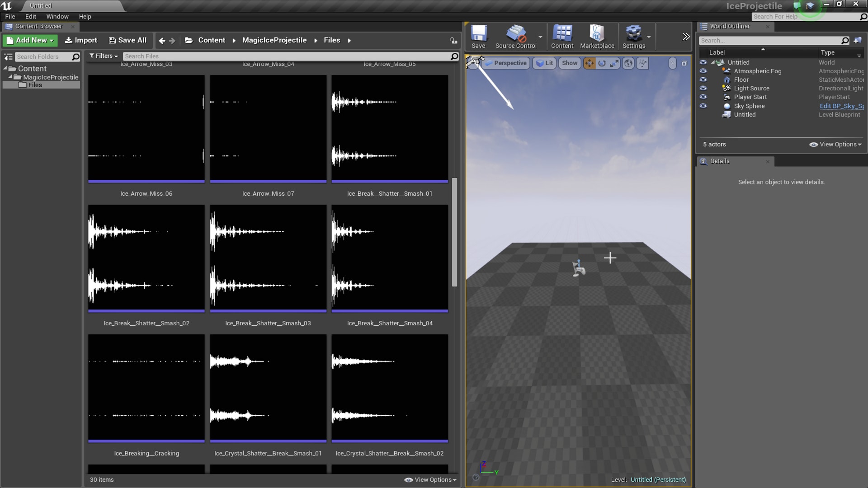Open the Perspective viewpoint dropdown
The height and width of the screenshot is (488, 868).
coord(506,63)
